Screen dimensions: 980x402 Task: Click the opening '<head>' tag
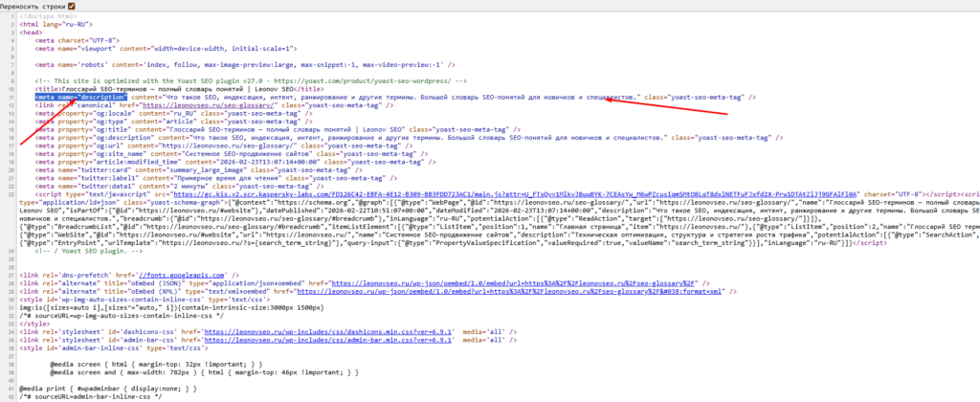click(32, 32)
